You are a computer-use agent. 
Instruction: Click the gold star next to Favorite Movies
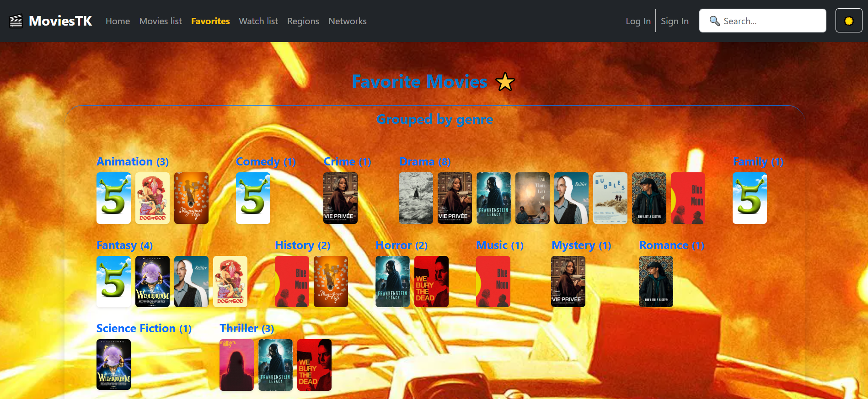(x=505, y=82)
